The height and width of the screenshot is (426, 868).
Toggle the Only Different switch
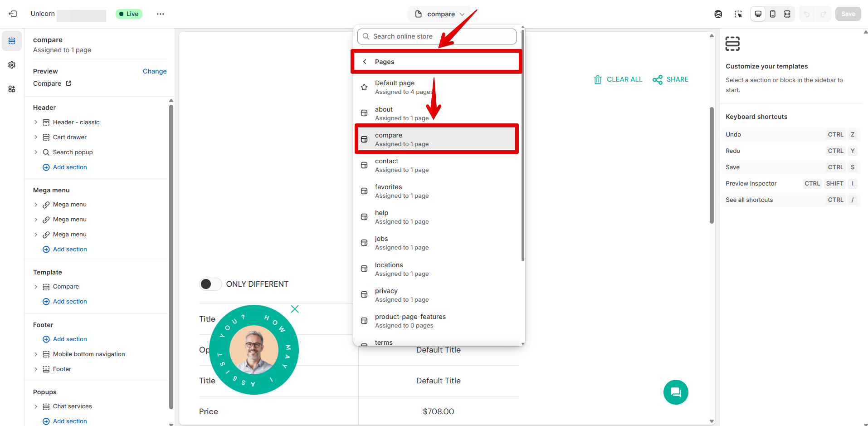(210, 284)
